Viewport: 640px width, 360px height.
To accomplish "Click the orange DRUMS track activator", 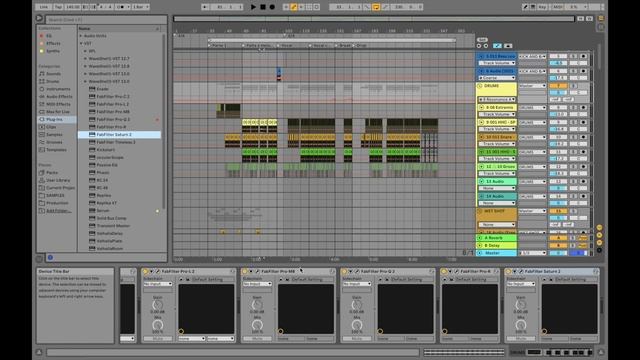I will [558, 86].
